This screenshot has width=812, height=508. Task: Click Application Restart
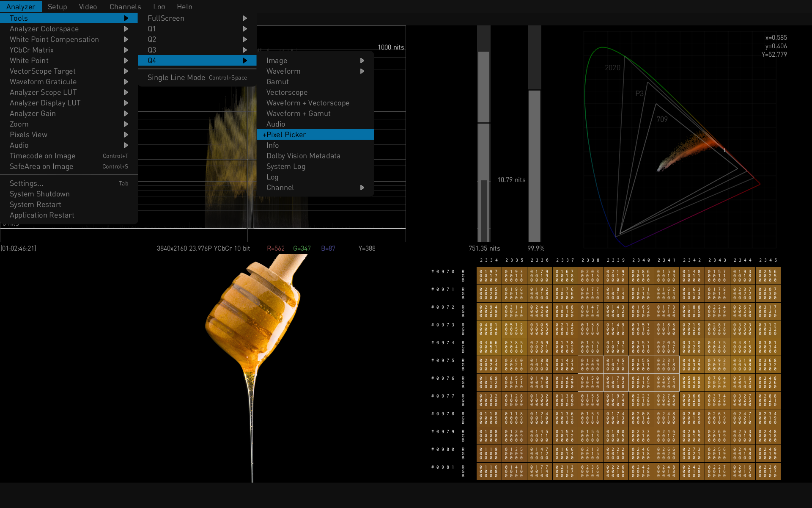point(42,215)
